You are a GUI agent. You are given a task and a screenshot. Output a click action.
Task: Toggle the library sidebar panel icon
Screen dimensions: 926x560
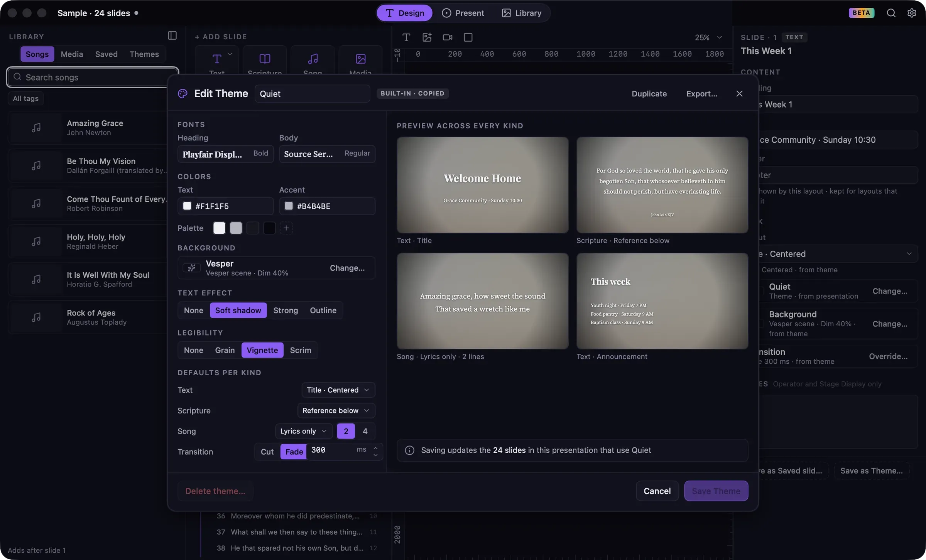pyautogui.click(x=172, y=35)
